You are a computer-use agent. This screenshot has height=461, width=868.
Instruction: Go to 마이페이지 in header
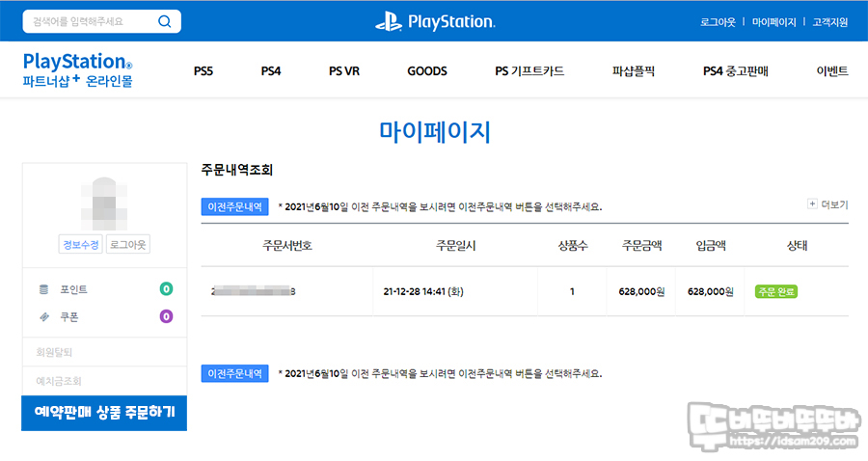pos(773,22)
